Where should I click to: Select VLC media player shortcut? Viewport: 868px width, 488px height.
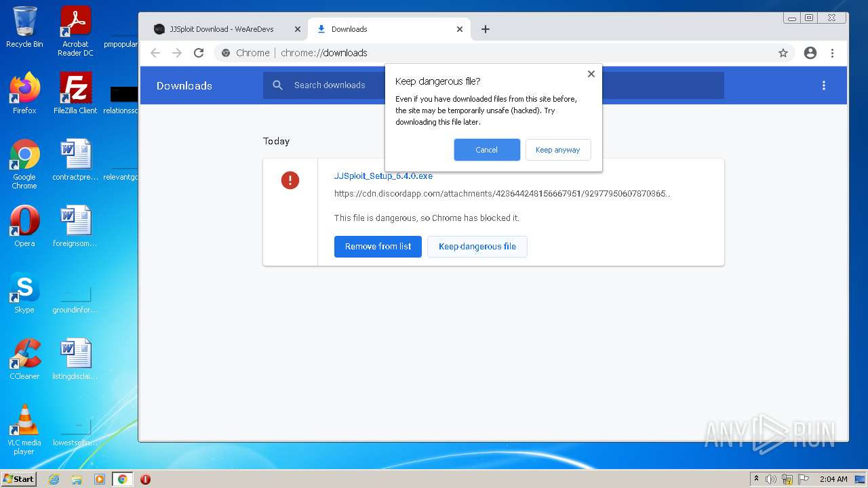tap(24, 429)
